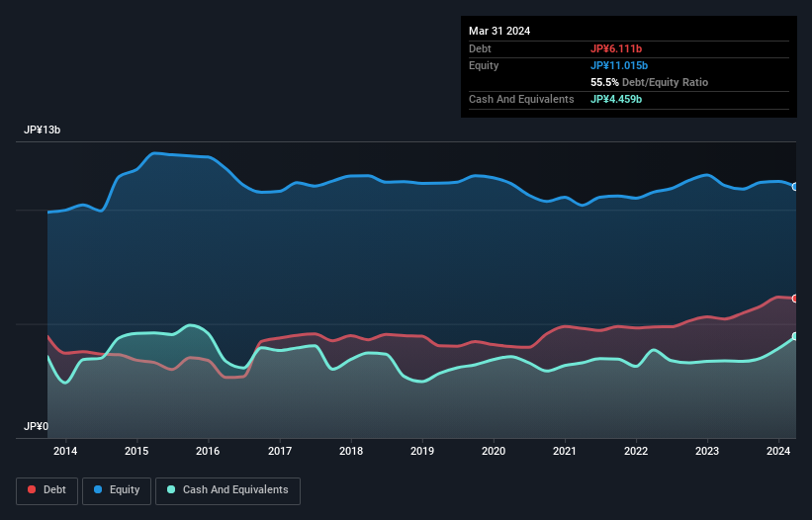This screenshot has height=520, width=812.
Task: Click the 2021 x-axis label
Action: click(x=565, y=451)
